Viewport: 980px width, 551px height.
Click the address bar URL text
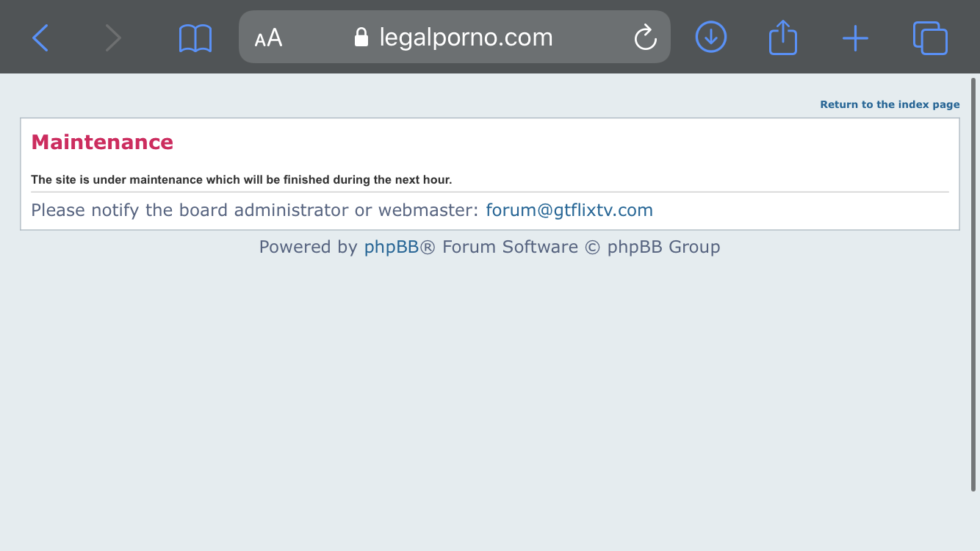(x=466, y=37)
